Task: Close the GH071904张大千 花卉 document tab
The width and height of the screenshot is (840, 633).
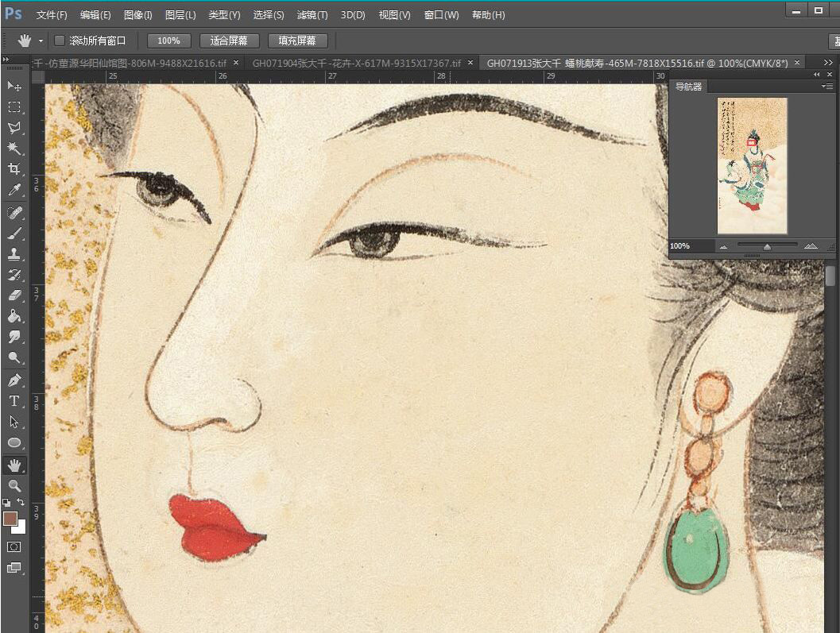Action: click(x=470, y=63)
